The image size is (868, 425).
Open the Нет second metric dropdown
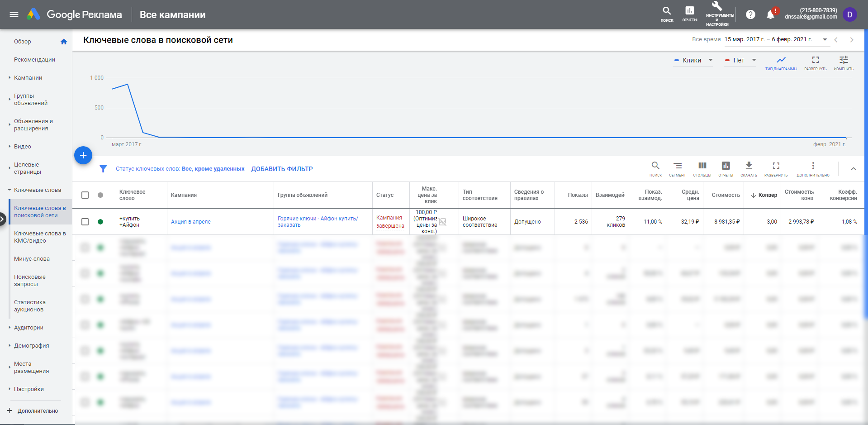coord(740,60)
